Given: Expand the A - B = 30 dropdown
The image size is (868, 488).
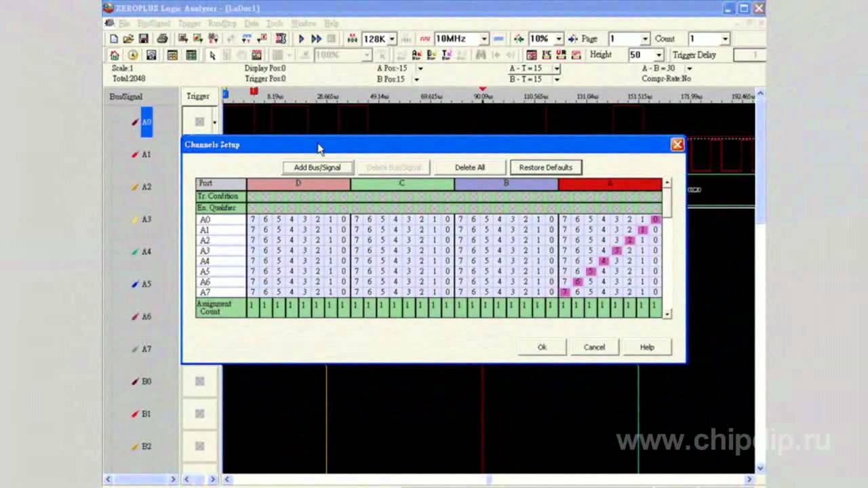Looking at the screenshot, I should pyautogui.click(x=689, y=68).
